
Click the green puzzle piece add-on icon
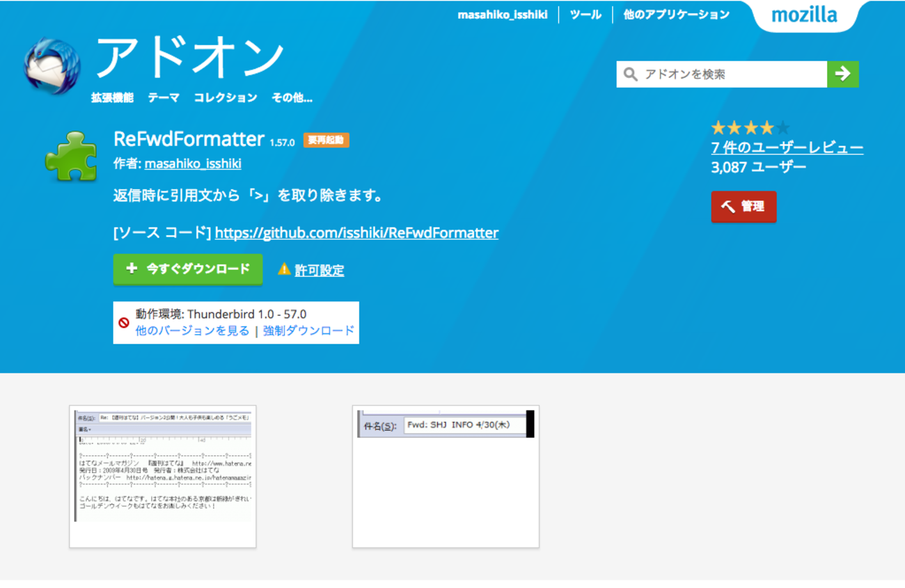71,156
